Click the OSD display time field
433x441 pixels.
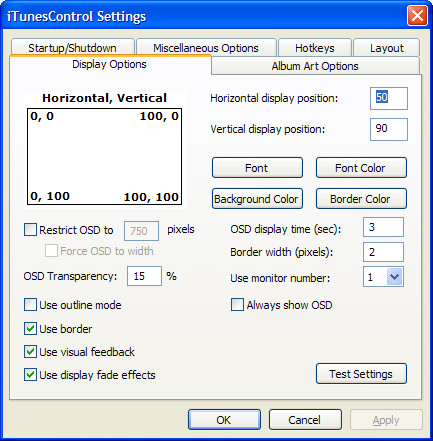point(383,227)
